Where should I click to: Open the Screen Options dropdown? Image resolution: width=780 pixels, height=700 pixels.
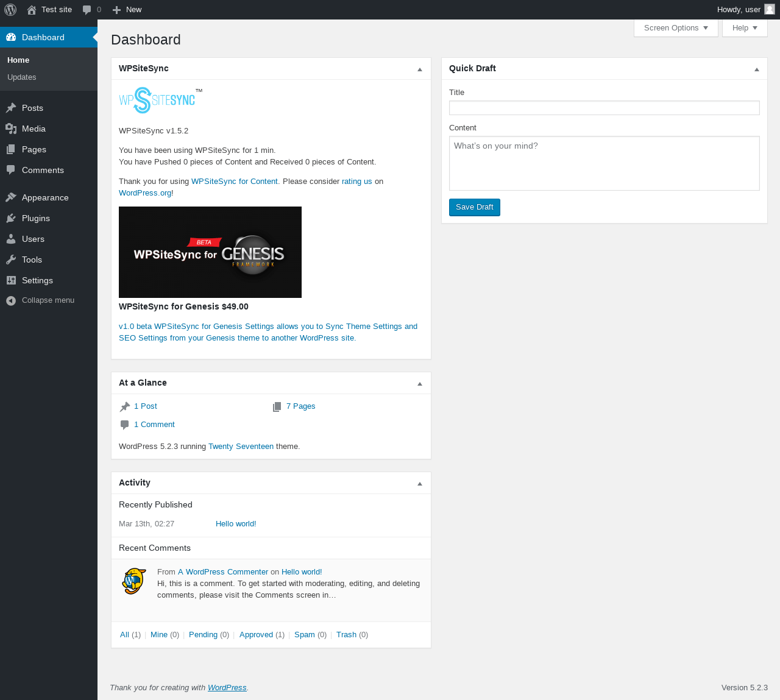coord(676,28)
